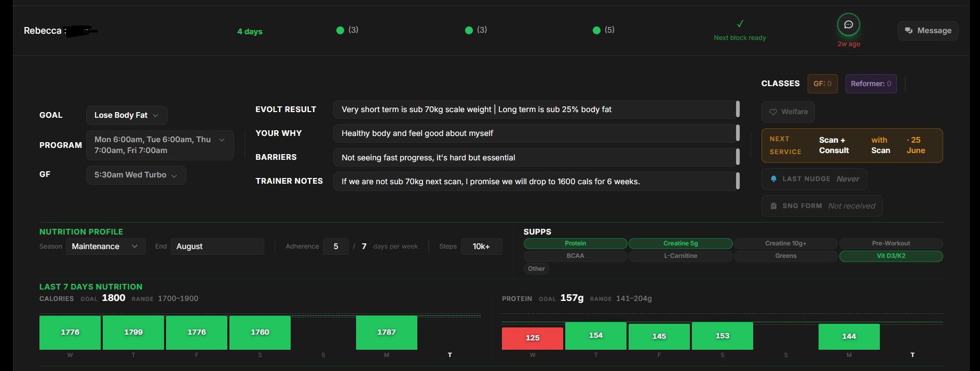Click the 1760 calories bar
This screenshot has width=980, height=371.
click(260, 333)
